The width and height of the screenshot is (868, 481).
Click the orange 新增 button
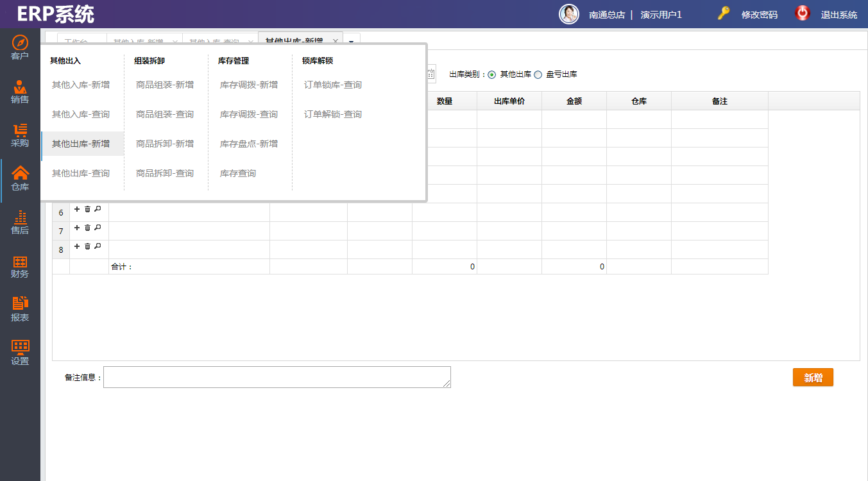(813, 378)
